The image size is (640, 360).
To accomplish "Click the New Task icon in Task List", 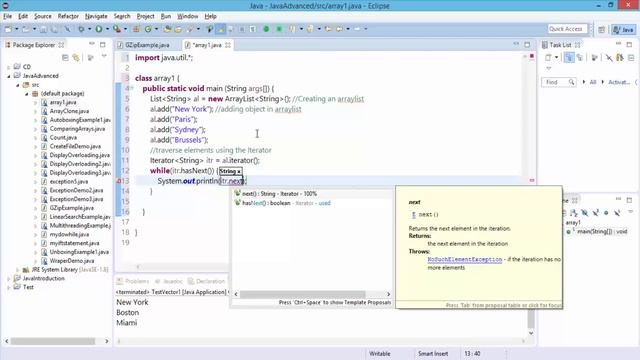I will point(548,58).
